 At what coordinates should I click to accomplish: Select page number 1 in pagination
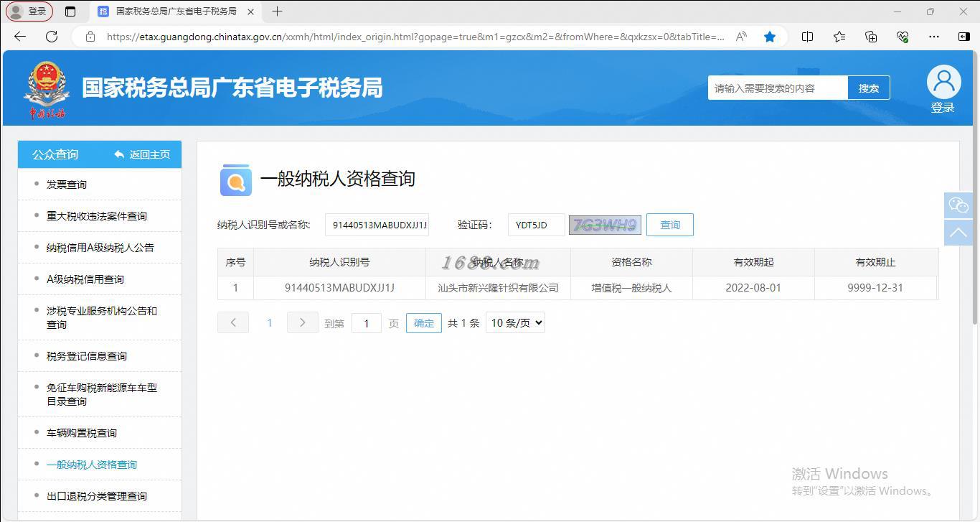click(270, 323)
